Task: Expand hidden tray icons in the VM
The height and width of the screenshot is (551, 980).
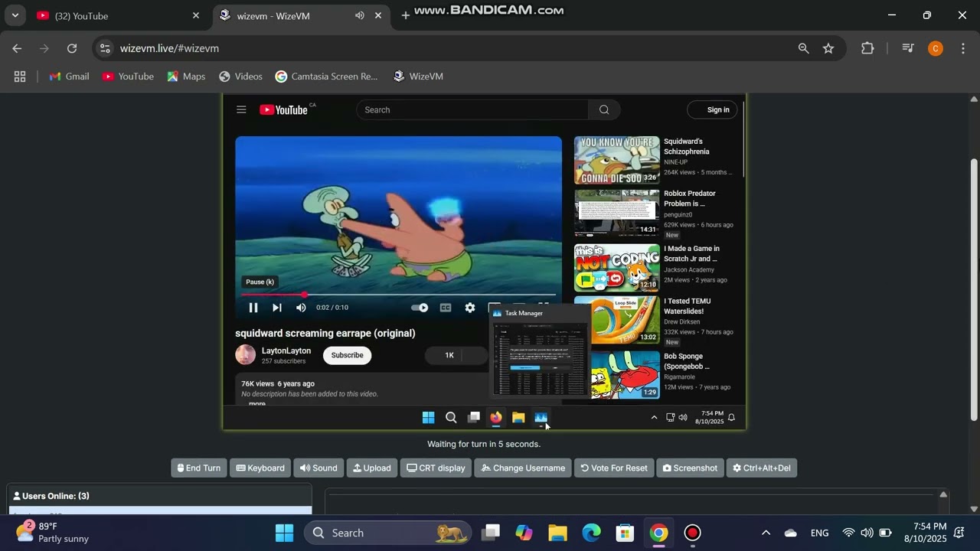Action: pos(654,417)
